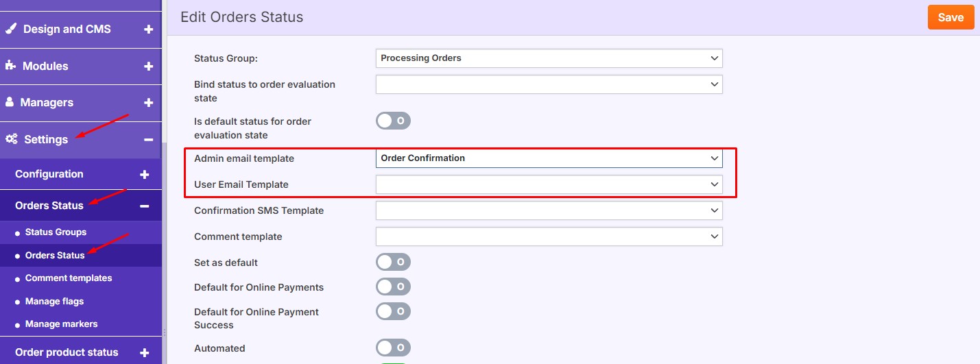
Task: Expand the Order product status section
Action: (x=144, y=352)
